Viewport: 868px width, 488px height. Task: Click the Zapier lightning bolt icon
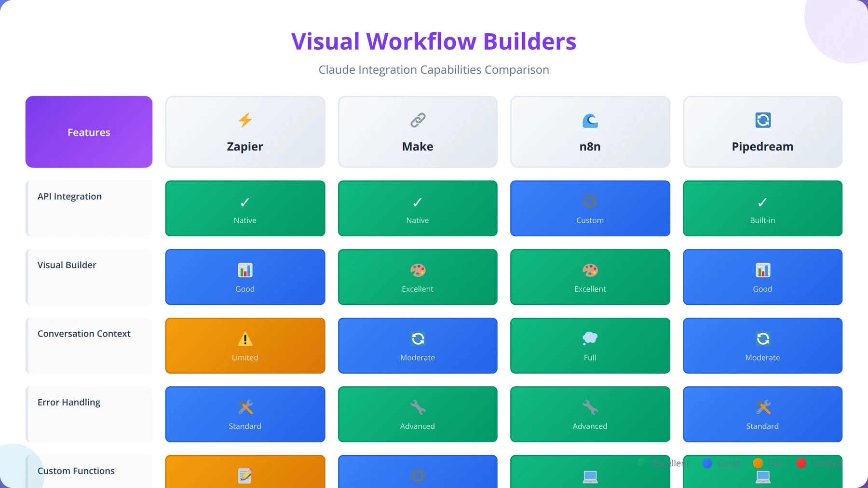245,120
